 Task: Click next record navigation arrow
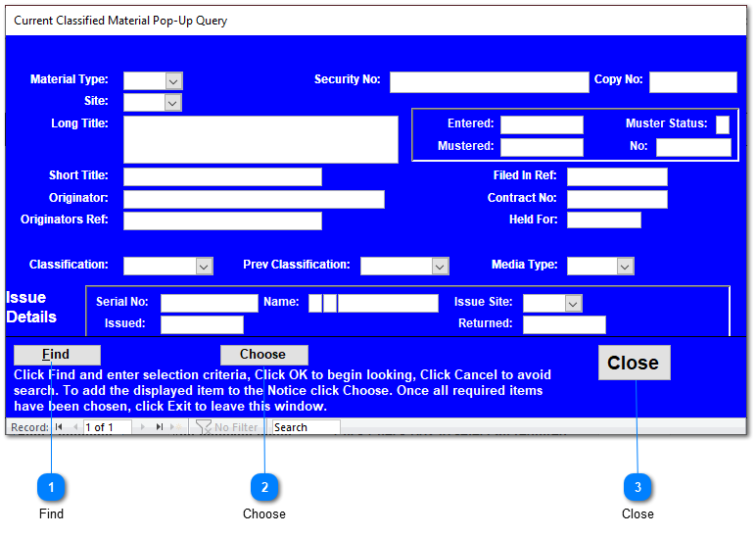click(x=145, y=427)
